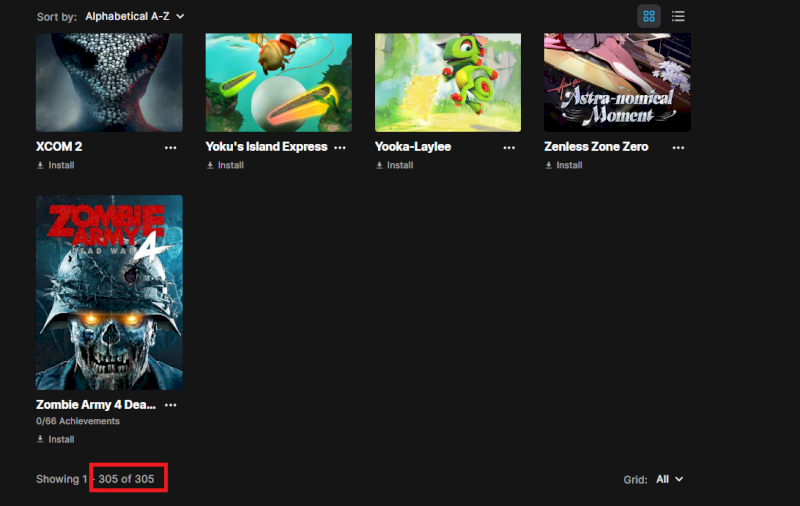Viewport: 800px width, 506px height.
Task: Open XCOM 2 more options menu
Action: [x=170, y=147]
